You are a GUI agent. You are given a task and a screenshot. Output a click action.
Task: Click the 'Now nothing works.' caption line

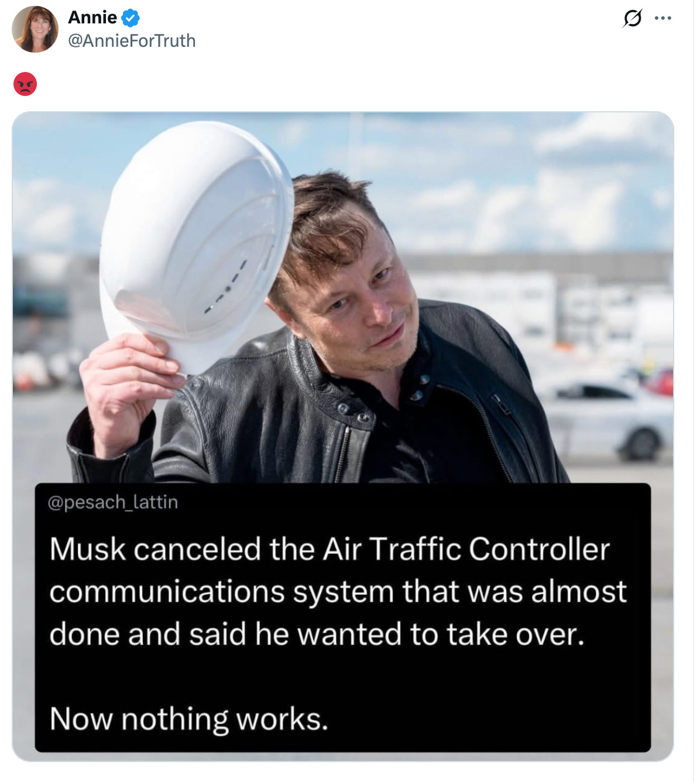coord(189,718)
